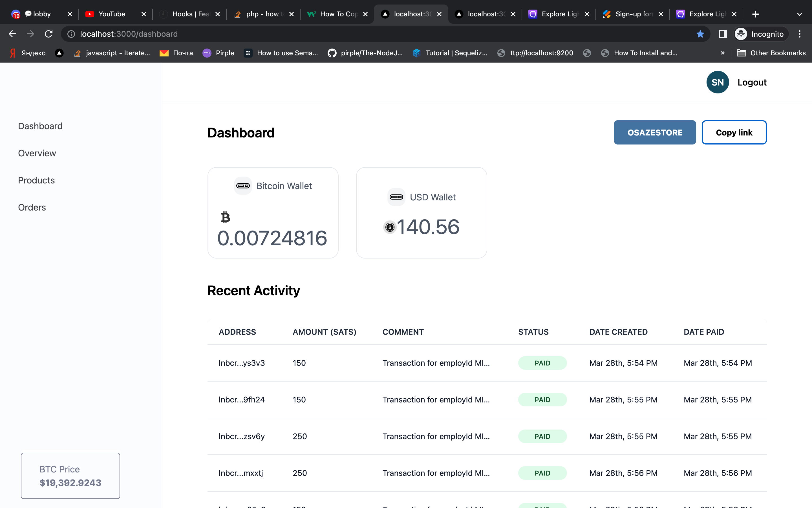The image size is (812, 508).
Task: Click the STATUS column header
Action: pyautogui.click(x=533, y=332)
